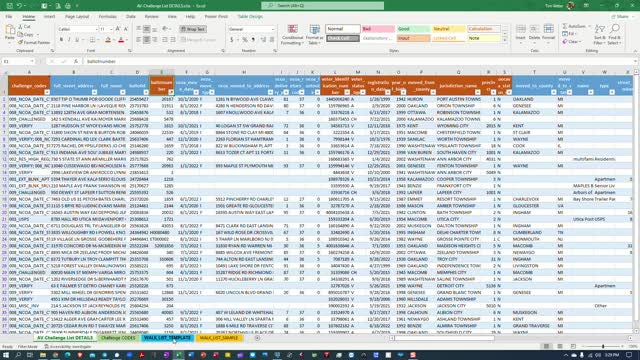640x360 pixels.
Task: Click the Percent Style icon
Action: [x=245, y=40]
